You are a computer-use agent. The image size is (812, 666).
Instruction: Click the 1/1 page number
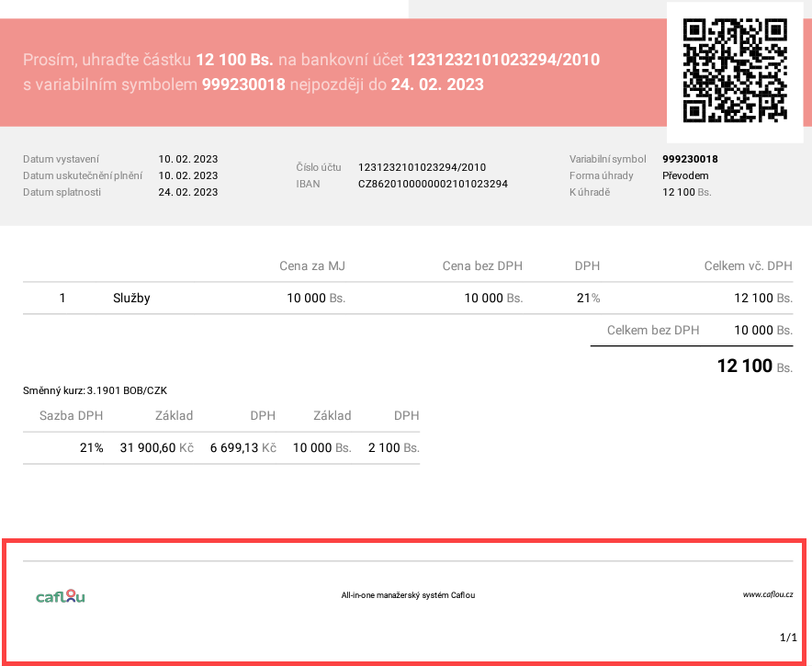pos(787,638)
